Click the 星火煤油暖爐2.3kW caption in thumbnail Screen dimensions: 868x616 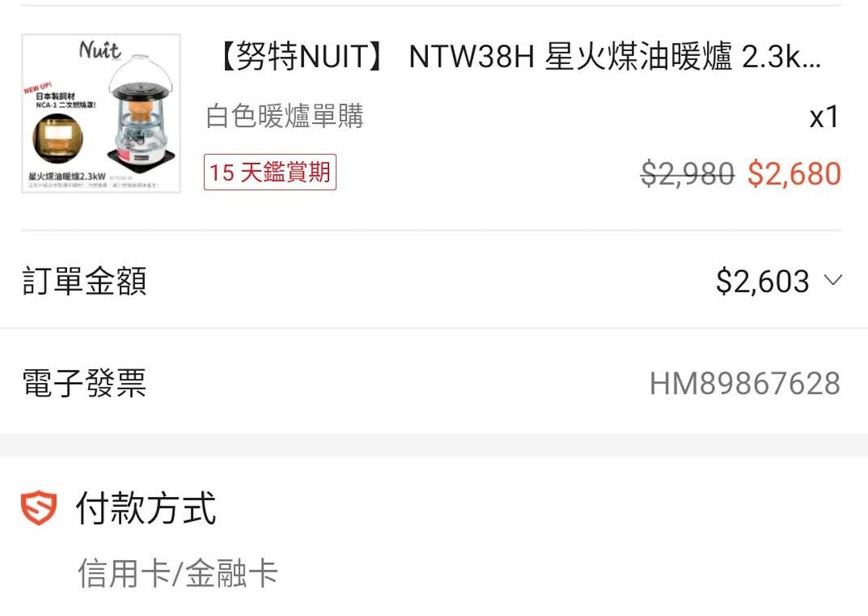(x=67, y=176)
